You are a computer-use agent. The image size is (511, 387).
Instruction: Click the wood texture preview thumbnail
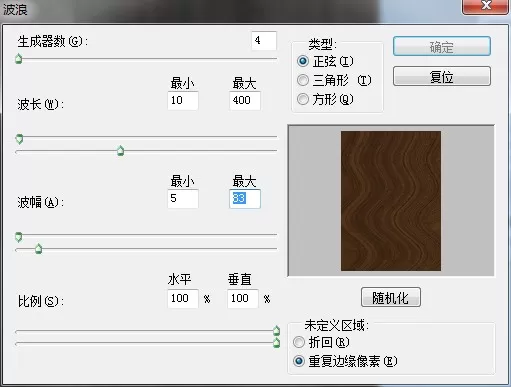391,201
